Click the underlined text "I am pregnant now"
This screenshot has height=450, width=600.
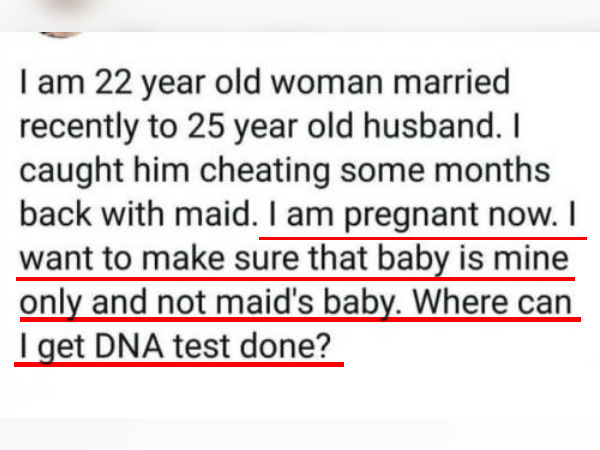(x=408, y=215)
